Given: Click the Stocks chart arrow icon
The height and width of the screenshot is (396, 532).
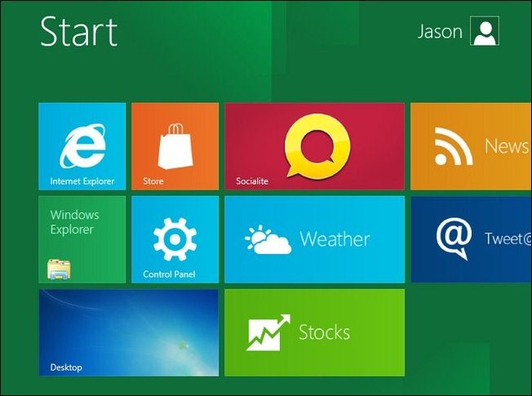Looking at the screenshot, I should tap(268, 332).
